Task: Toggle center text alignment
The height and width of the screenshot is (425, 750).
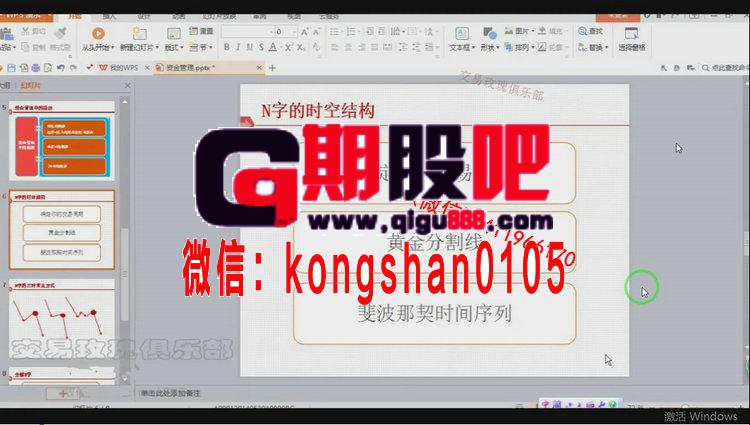Action: pyautogui.click(x=348, y=47)
